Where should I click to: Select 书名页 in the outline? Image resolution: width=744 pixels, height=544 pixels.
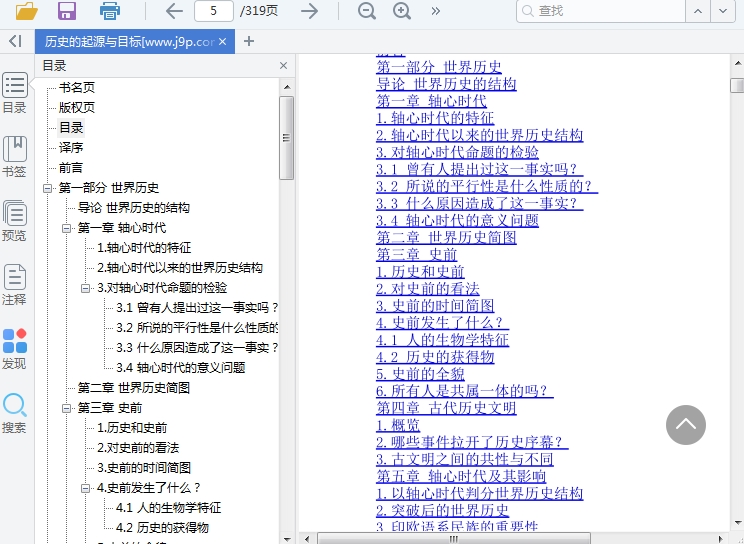point(77,87)
